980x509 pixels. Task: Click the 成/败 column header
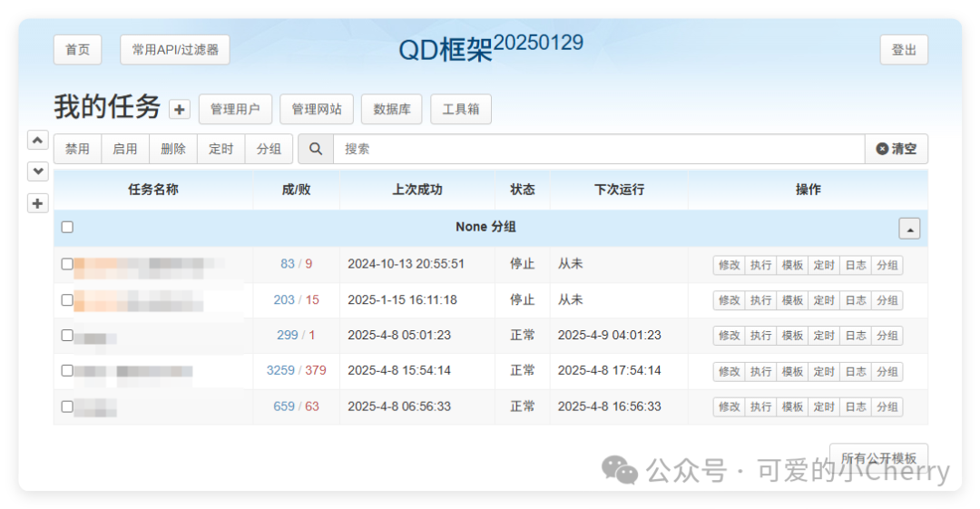tap(296, 190)
